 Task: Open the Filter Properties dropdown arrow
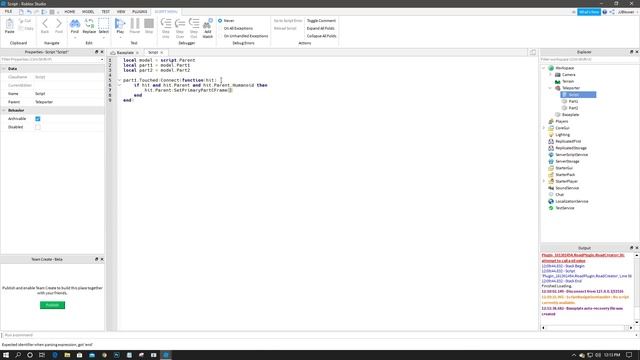(x=102, y=60)
